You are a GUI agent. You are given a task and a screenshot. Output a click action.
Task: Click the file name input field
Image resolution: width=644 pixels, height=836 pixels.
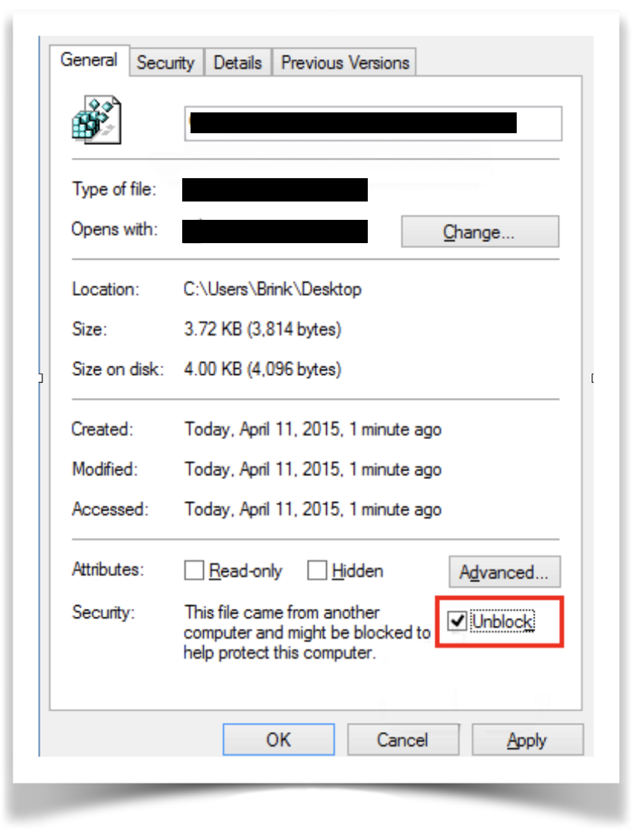click(x=373, y=124)
